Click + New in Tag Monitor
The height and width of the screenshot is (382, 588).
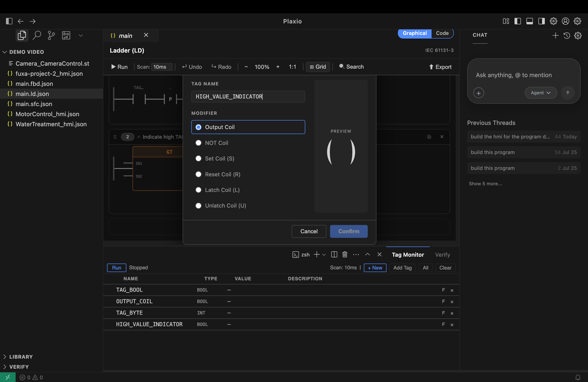[x=375, y=268]
